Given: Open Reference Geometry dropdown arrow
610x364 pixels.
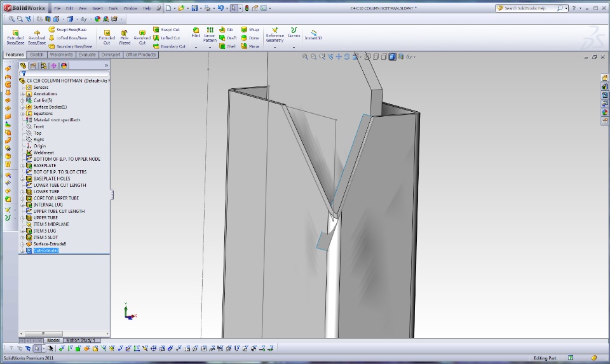Looking at the screenshot, I should 274,48.
